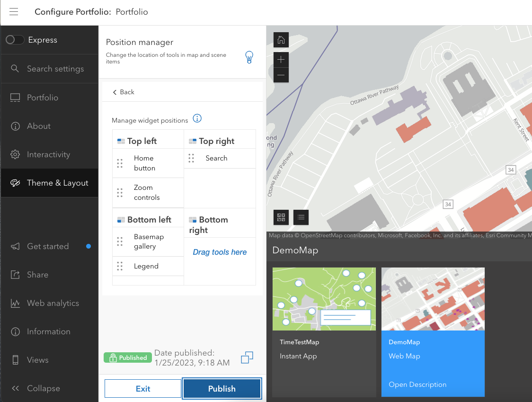
Task: Click the hamburger menu icon
Action: point(14,12)
